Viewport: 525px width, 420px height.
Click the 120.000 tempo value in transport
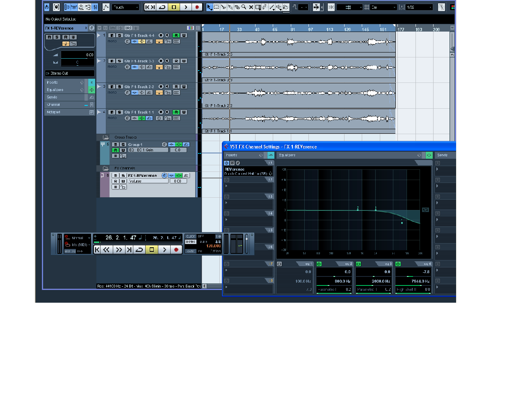click(x=214, y=246)
